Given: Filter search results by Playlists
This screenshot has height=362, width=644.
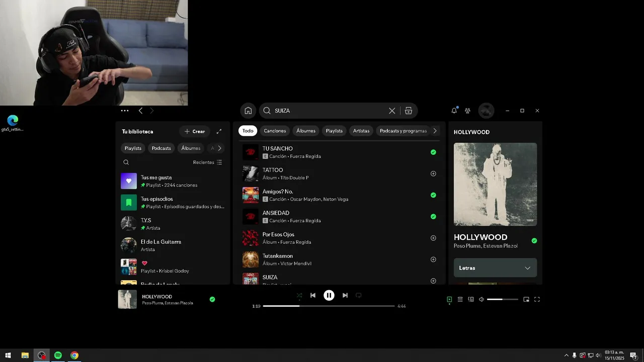Looking at the screenshot, I should 334,131.
